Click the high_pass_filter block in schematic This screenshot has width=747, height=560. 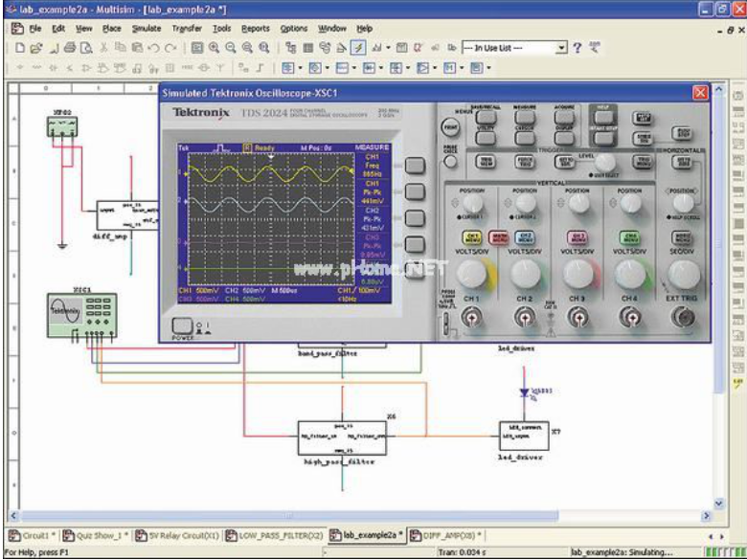(341, 437)
